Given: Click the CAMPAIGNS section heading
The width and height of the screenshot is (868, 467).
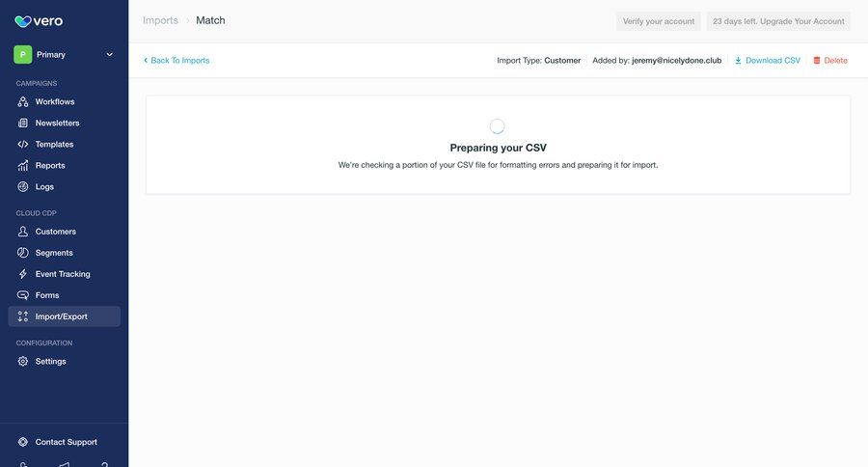Looking at the screenshot, I should [37, 83].
